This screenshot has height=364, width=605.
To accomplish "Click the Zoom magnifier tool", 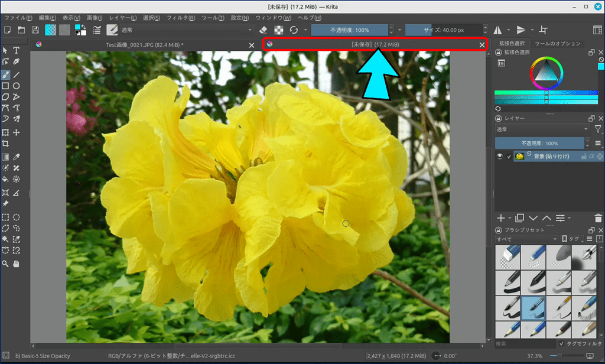I will [x=5, y=263].
